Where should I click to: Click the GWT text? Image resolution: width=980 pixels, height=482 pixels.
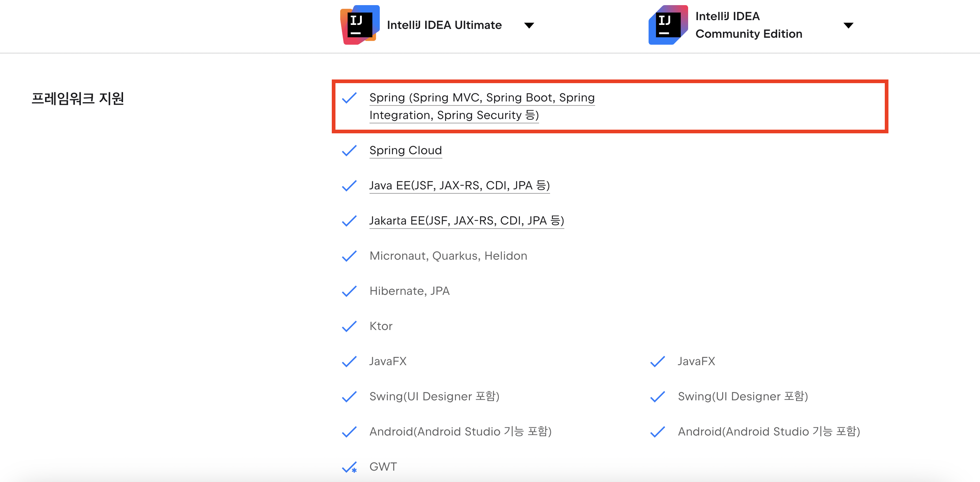pos(383,467)
